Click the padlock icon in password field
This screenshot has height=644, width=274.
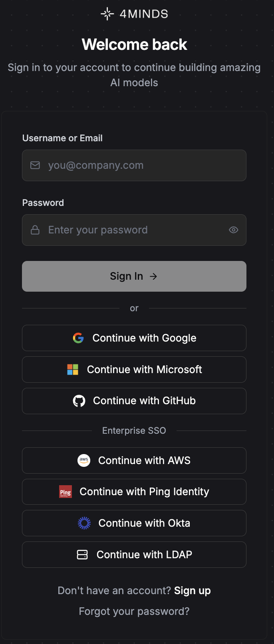click(35, 230)
